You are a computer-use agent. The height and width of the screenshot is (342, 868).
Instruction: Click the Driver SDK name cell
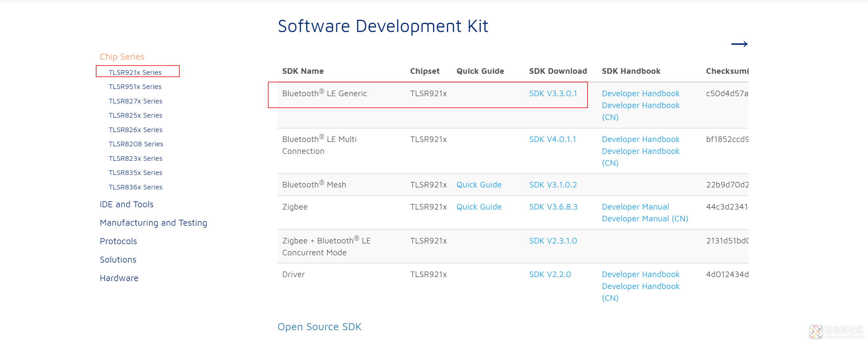coord(293,274)
